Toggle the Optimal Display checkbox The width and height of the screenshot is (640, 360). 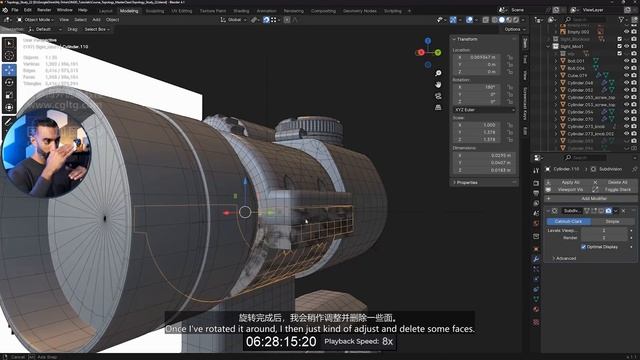583,247
